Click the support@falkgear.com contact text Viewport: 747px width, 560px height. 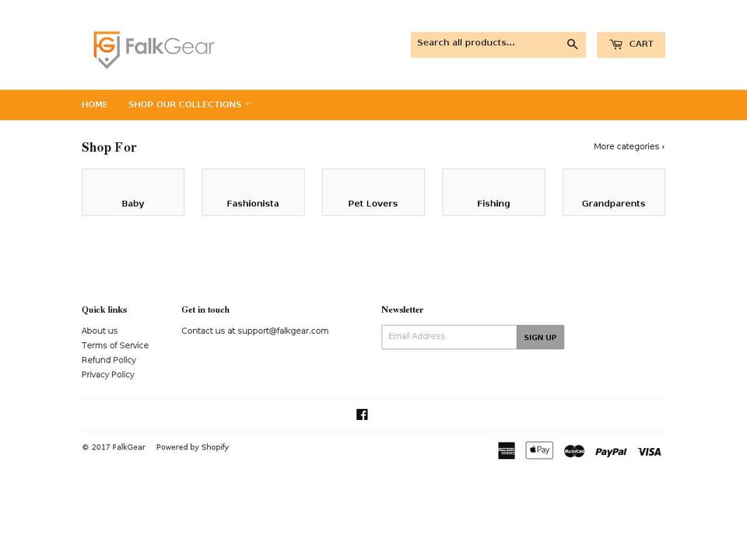(283, 331)
